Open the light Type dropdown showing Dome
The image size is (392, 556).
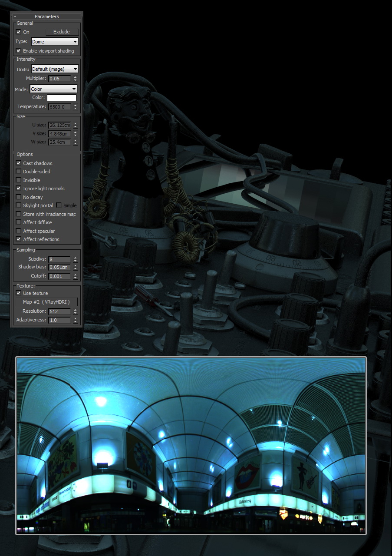pos(55,42)
